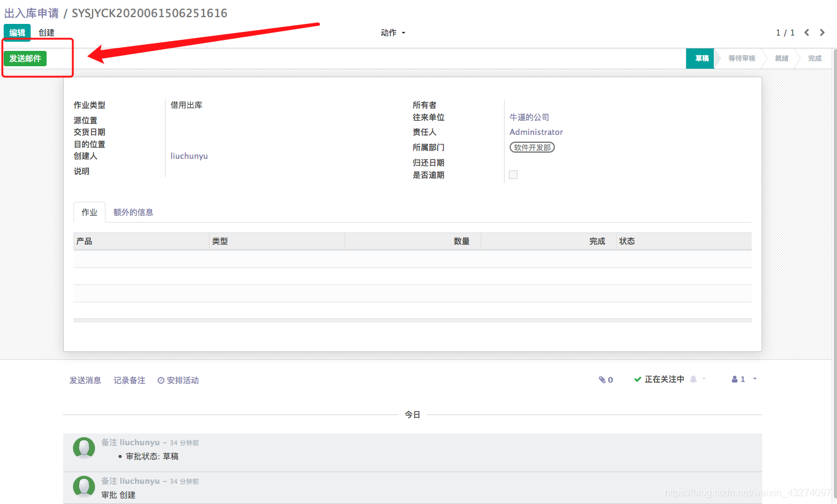Open followers list with person icon
The image size is (837, 504).
[744, 379]
